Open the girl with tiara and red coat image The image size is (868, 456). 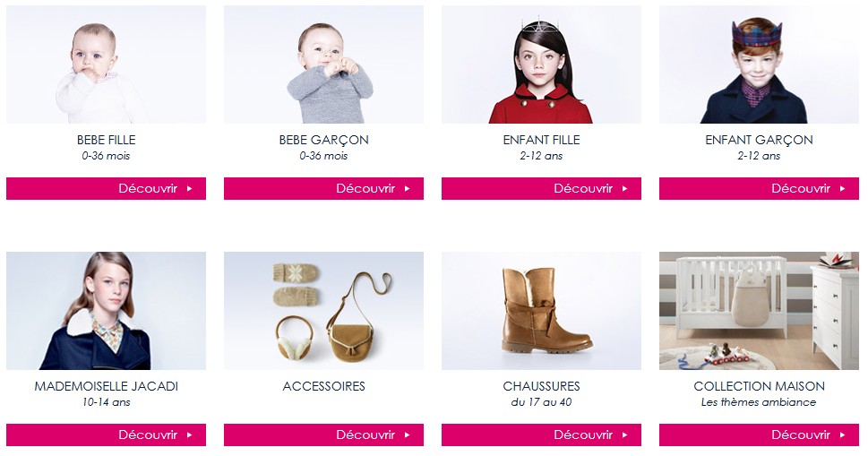click(x=541, y=65)
